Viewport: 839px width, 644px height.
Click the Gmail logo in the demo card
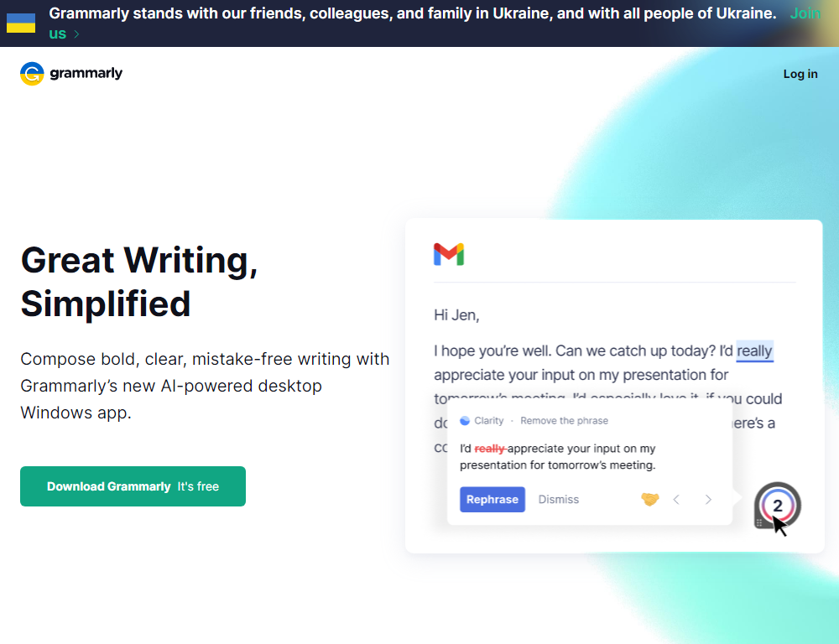pos(449,254)
